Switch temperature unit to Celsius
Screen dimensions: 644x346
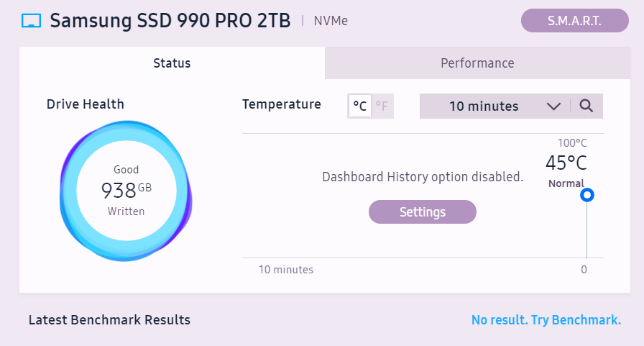[360, 106]
